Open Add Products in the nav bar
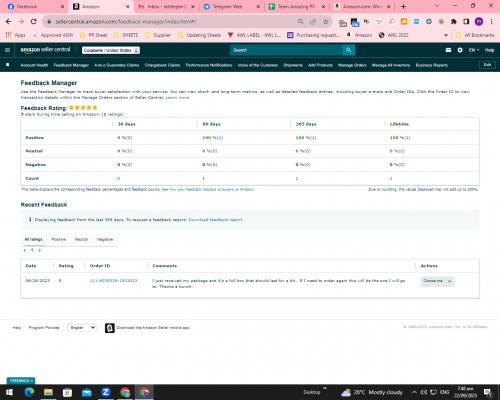The width and height of the screenshot is (500, 400). click(x=320, y=65)
